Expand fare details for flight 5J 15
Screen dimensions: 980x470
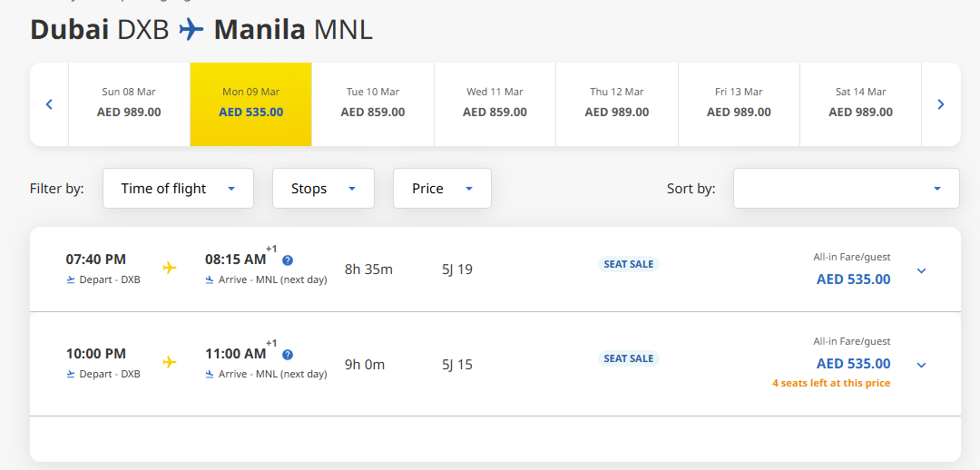[922, 365]
